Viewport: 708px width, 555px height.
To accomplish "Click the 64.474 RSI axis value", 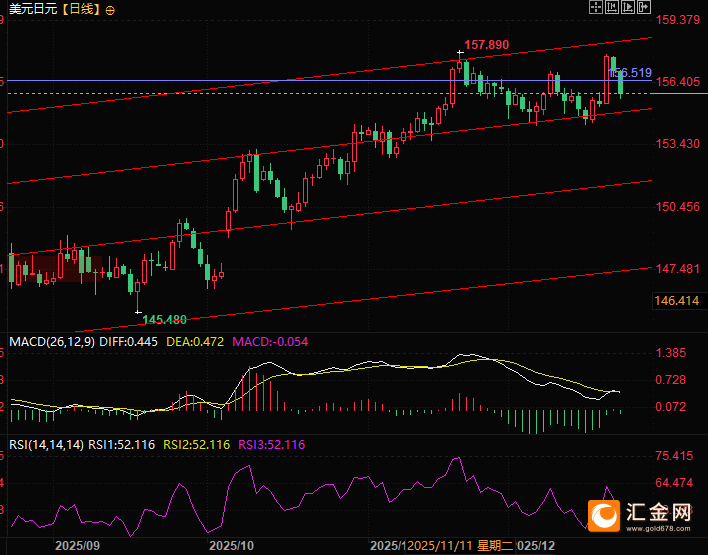I will coord(674,483).
